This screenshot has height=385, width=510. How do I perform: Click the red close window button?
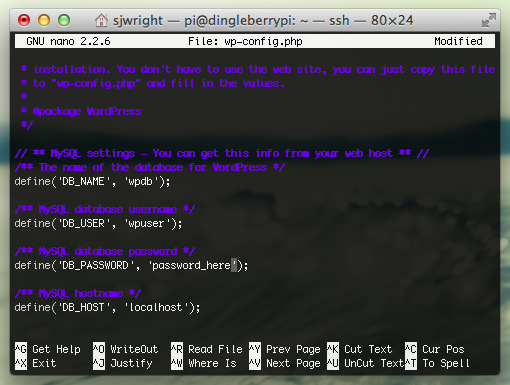(24, 20)
